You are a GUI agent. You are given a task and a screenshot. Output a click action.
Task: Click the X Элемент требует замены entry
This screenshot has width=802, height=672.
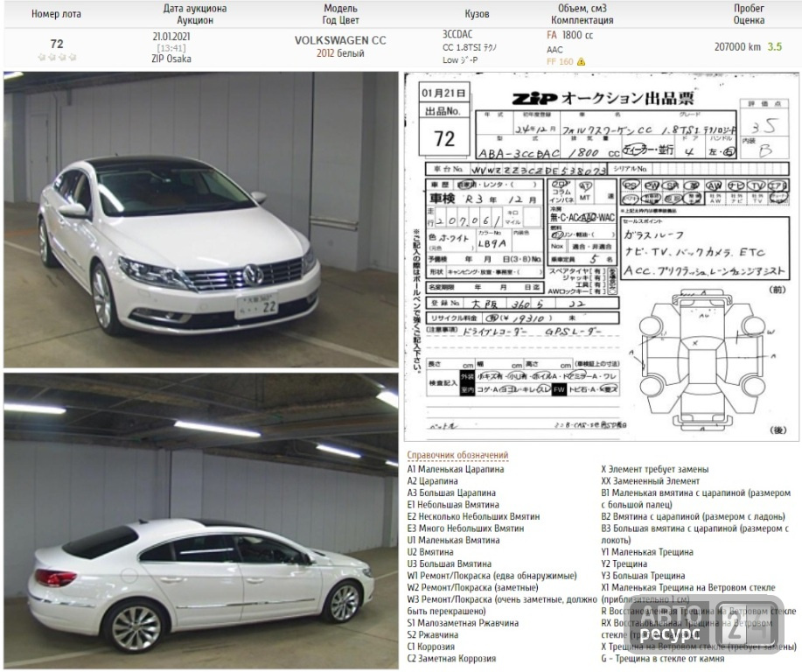tap(655, 469)
